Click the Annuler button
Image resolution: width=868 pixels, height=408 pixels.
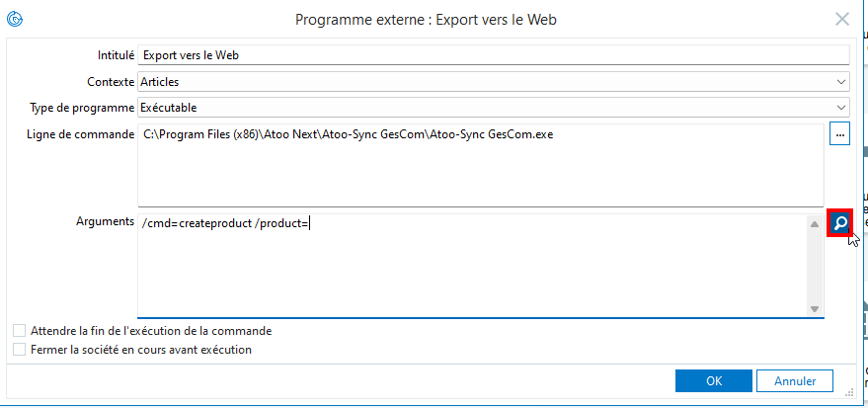794,381
